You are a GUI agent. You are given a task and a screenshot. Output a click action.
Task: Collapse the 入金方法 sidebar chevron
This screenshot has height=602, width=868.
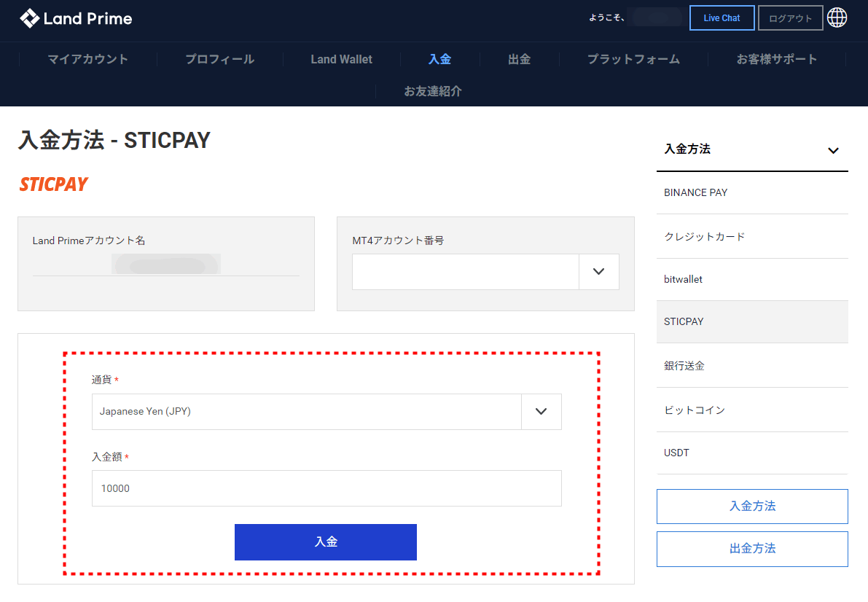pos(833,150)
